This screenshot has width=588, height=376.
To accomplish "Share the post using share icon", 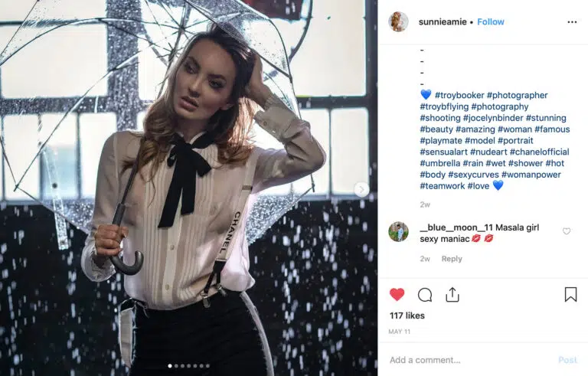I will [x=452, y=295].
